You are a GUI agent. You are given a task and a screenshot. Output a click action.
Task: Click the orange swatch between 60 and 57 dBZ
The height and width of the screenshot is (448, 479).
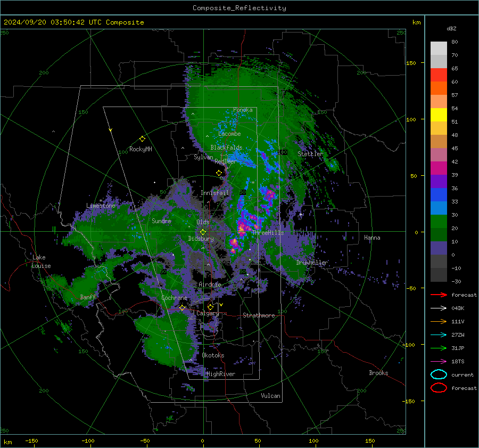(x=439, y=88)
